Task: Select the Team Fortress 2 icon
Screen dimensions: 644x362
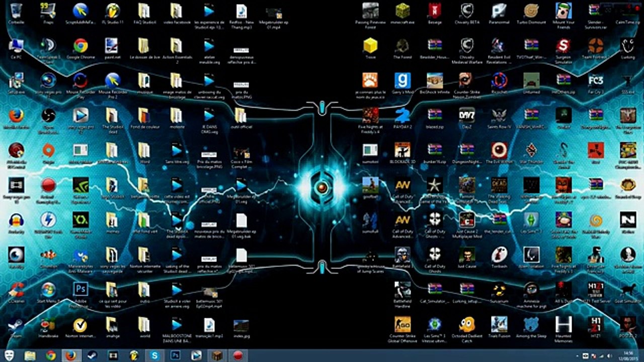Action: tap(596, 46)
